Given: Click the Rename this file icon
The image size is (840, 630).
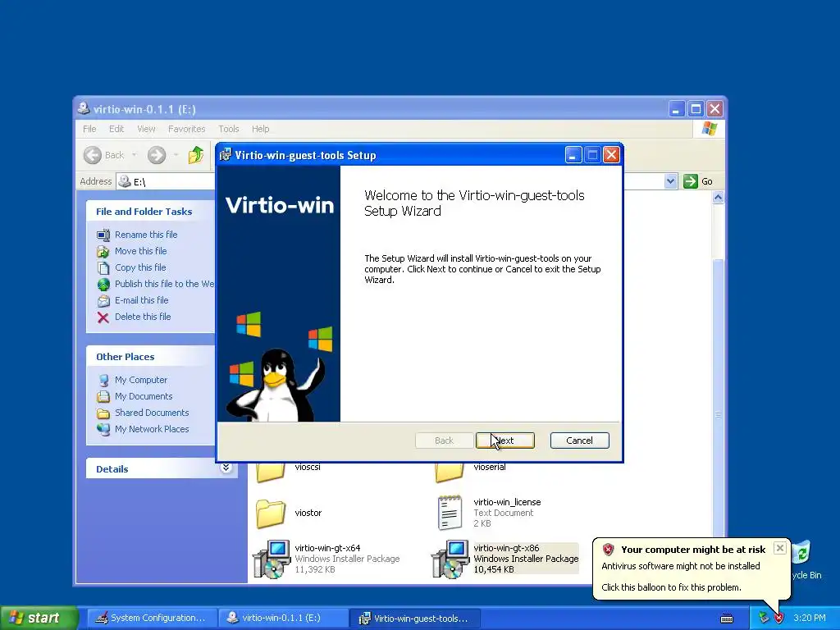Looking at the screenshot, I should point(103,235).
